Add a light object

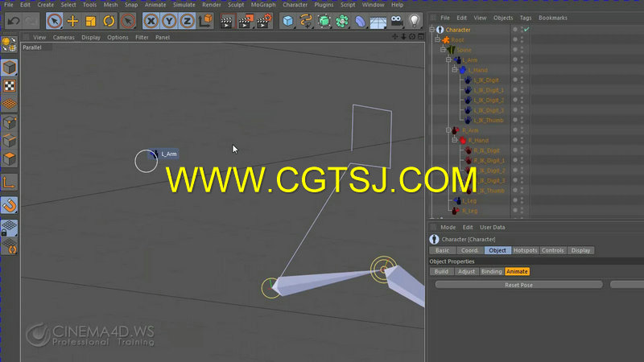pyautogui.click(x=414, y=21)
